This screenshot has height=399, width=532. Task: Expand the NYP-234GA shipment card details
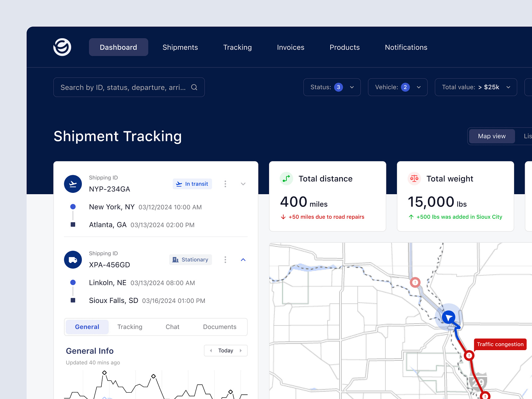[x=243, y=184]
